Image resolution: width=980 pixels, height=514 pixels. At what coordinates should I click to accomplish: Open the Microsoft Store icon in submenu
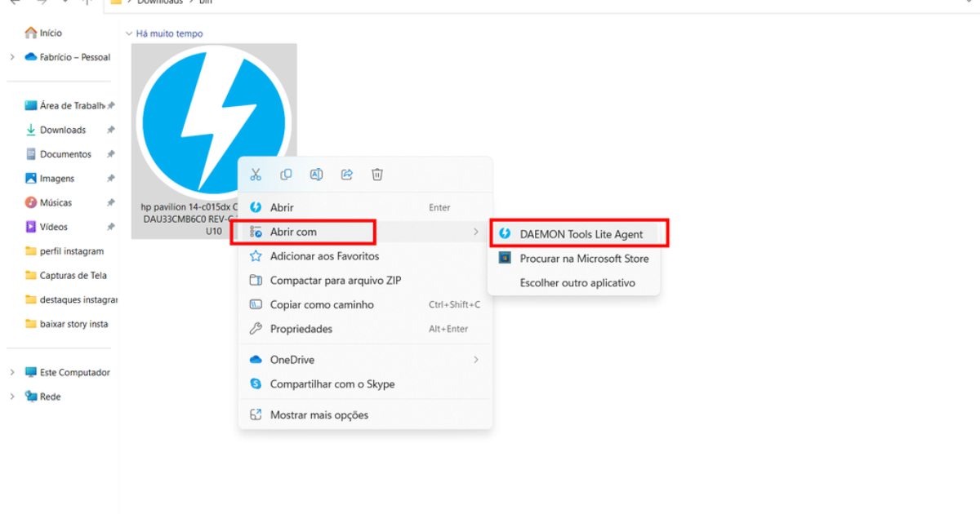(506, 259)
